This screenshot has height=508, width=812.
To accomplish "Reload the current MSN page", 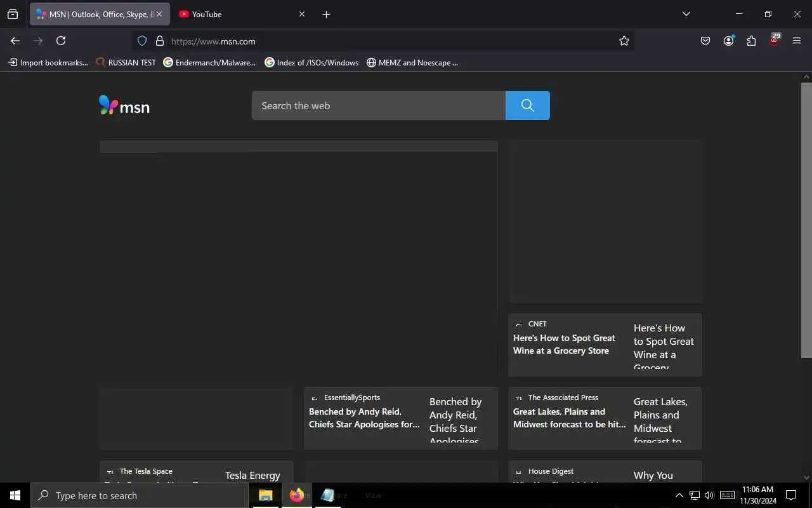I will click(61, 41).
